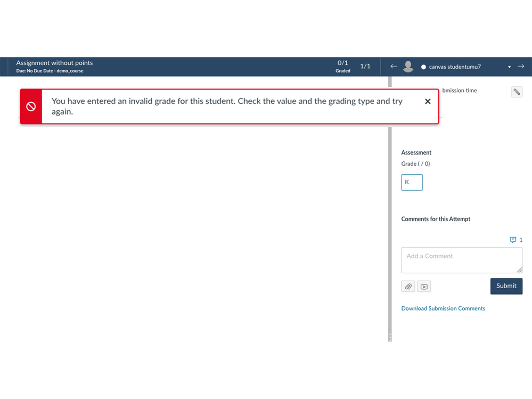532x399 pixels.
Task: Open the media comment recorder icon
Action: 424,287
